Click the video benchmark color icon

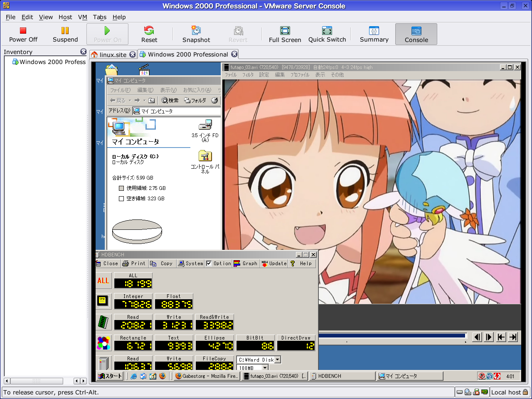(x=103, y=343)
